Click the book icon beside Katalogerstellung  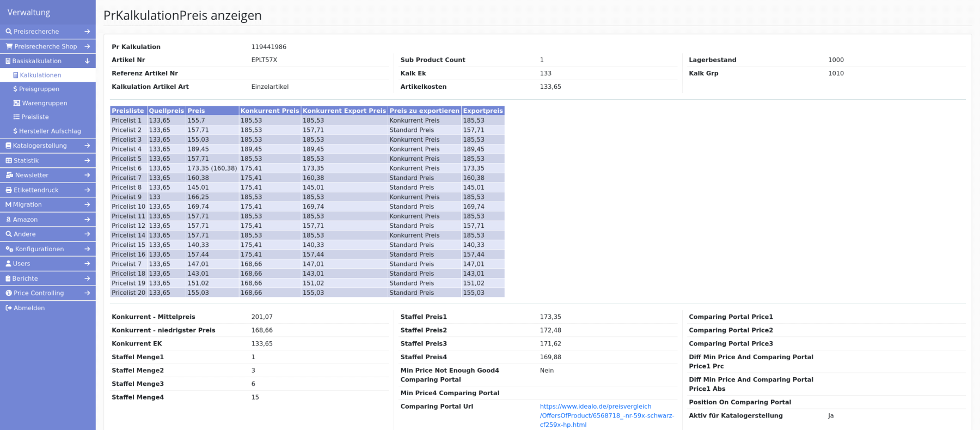tap(9, 146)
